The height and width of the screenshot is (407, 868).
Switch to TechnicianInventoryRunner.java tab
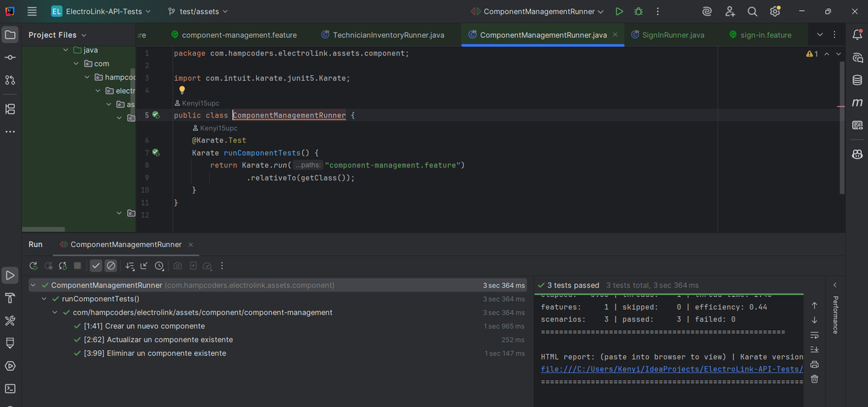(383, 35)
